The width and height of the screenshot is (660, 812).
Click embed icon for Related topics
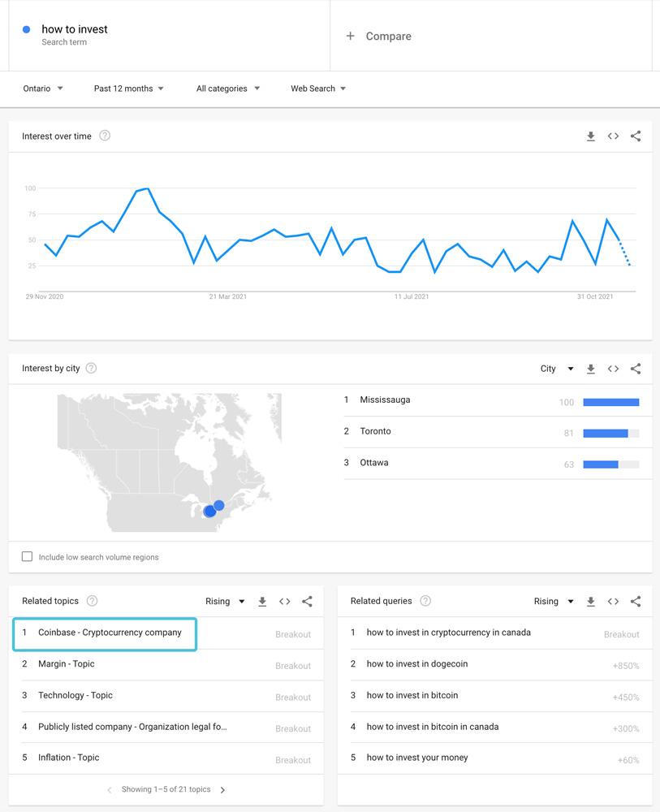point(285,602)
